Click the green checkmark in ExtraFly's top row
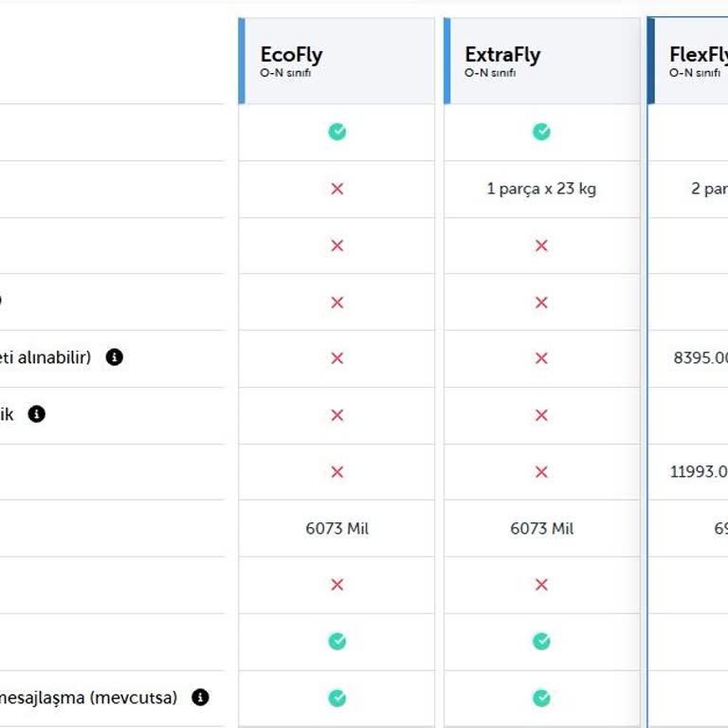 541,132
